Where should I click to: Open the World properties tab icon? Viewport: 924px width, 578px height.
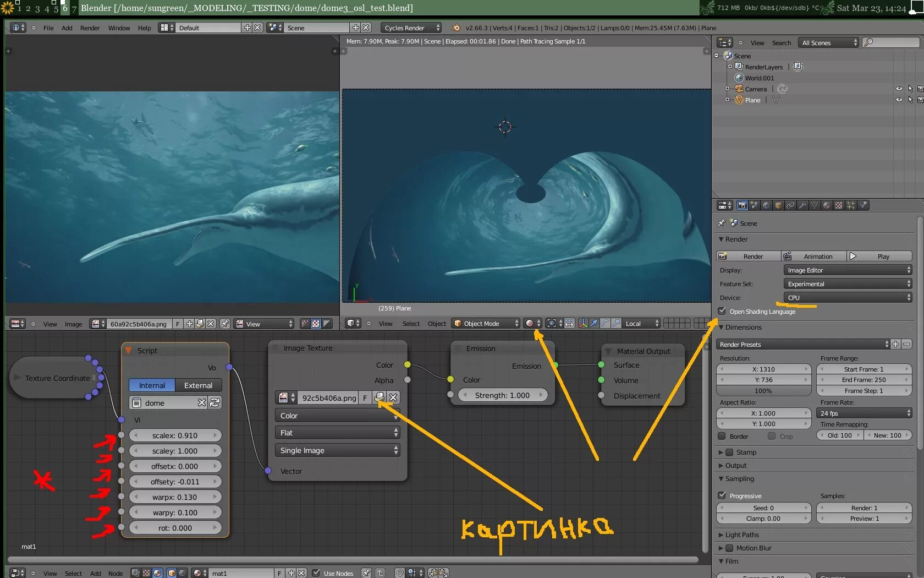pos(766,205)
